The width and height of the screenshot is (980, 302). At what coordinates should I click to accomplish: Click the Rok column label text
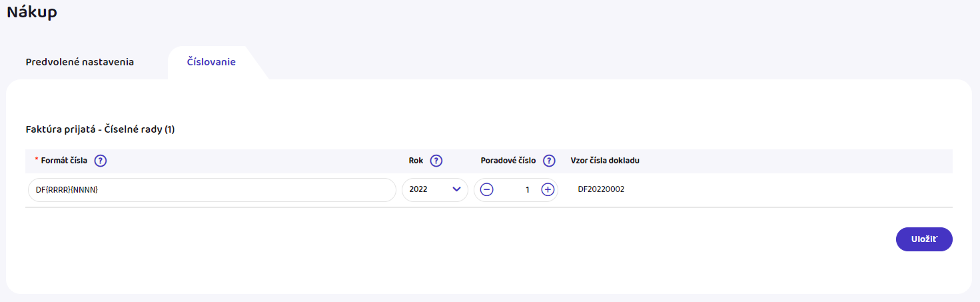(416, 161)
